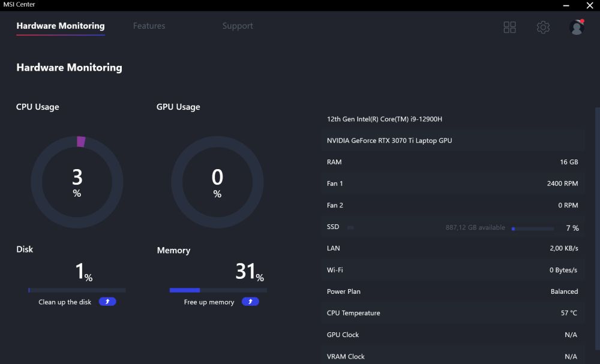Click the RAM label
The height and width of the screenshot is (364, 600).
click(334, 162)
